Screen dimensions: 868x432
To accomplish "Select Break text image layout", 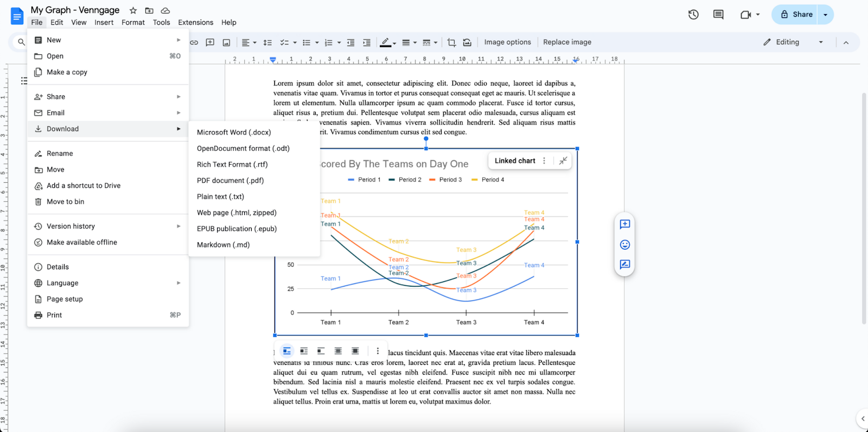I will pyautogui.click(x=321, y=351).
